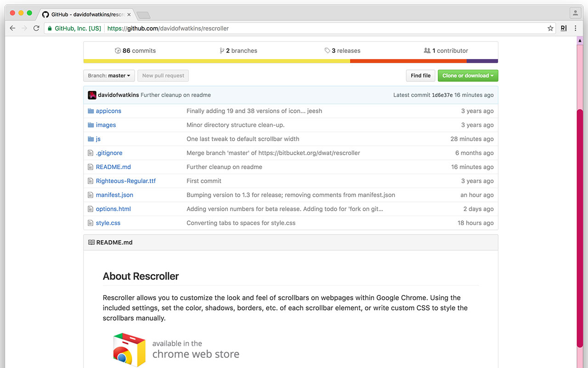This screenshot has height=368, width=588.
Task: Open the Branch: master dropdown
Action: coord(108,75)
